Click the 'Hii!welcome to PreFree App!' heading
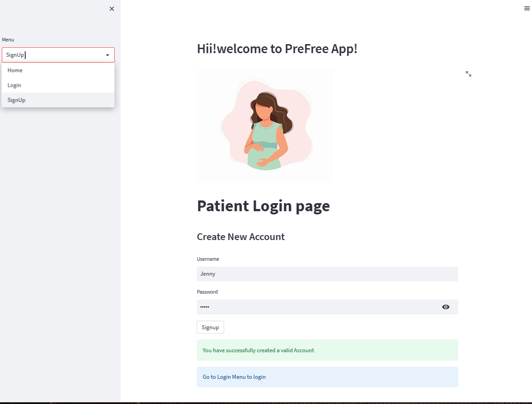Screen dimensions: 532x404 click(x=277, y=49)
